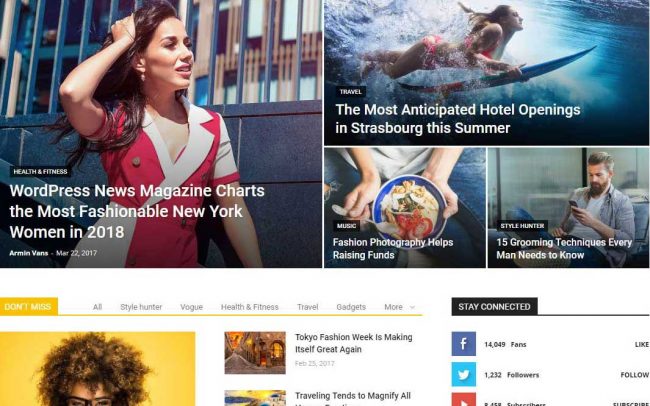650x406 pixels.
Task: Open the Tokyo Fashion Week thumbnail image
Action: point(255,353)
